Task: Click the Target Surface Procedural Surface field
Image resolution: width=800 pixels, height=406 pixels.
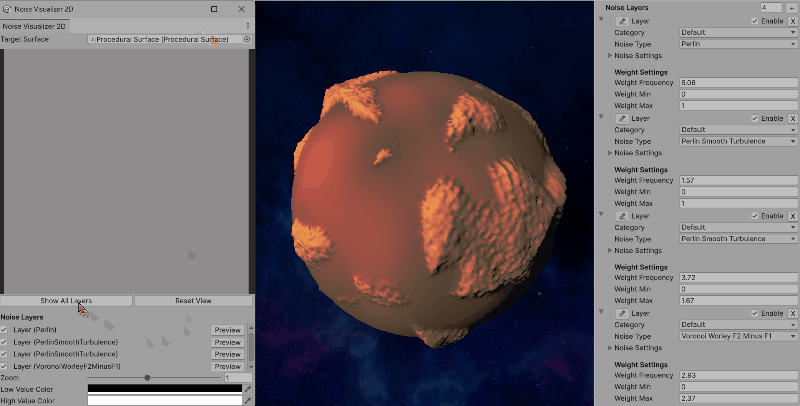Action: pos(165,39)
